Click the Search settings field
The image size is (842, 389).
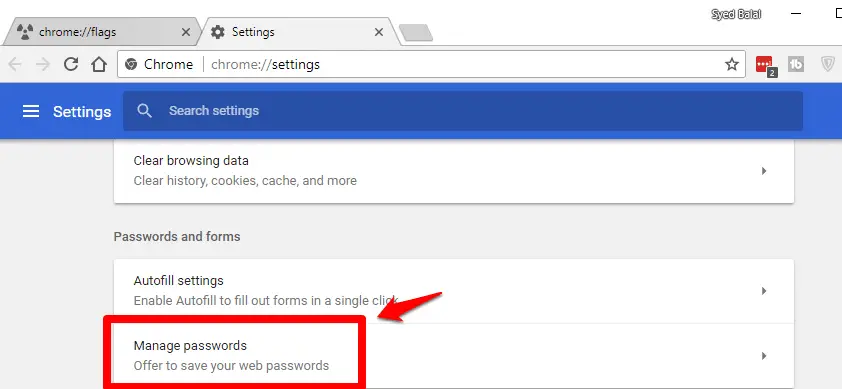pos(463,111)
